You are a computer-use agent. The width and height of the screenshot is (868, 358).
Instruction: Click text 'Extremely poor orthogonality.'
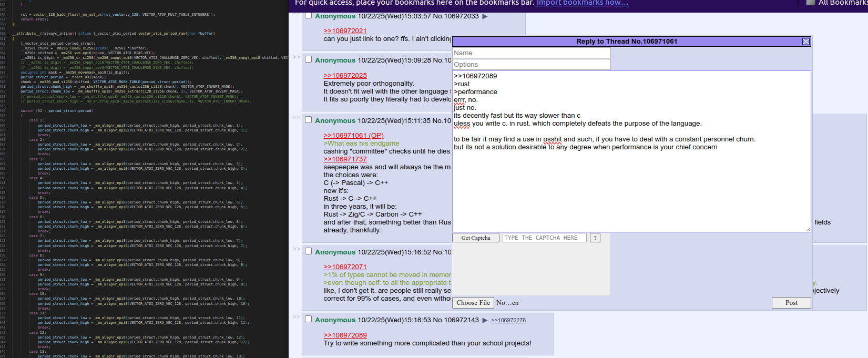click(x=369, y=84)
